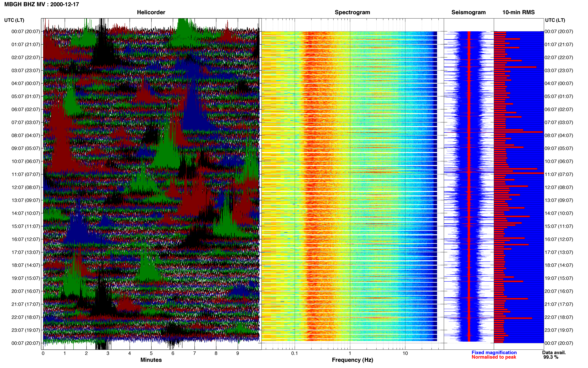Click left-axis time label 01:07 (21:07)

point(26,45)
